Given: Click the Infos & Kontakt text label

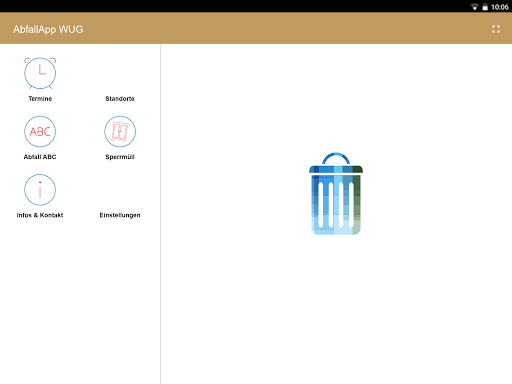Looking at the screenshot, I should click(40, 215).
